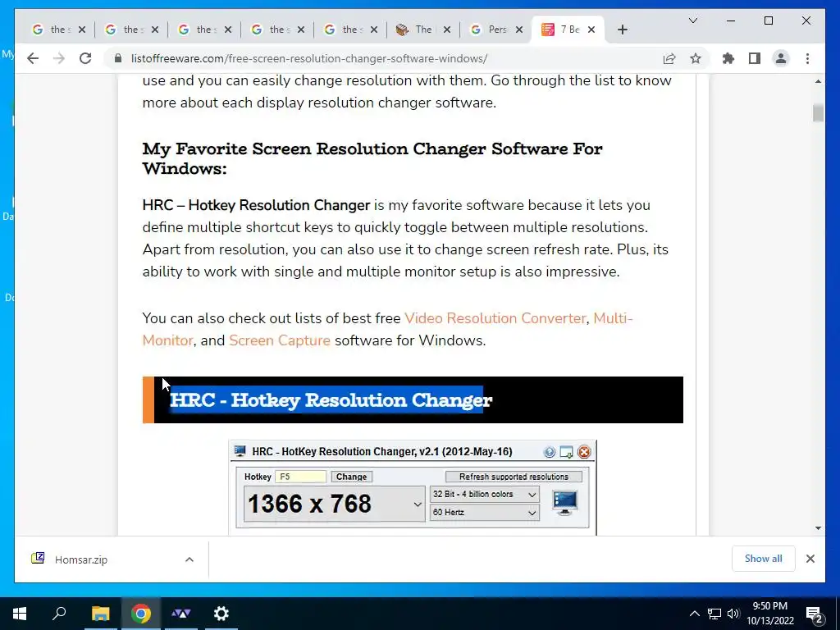Open Chrome three-dot menu
This screenshot has width=840, height=630.
[x=807, y=58]
